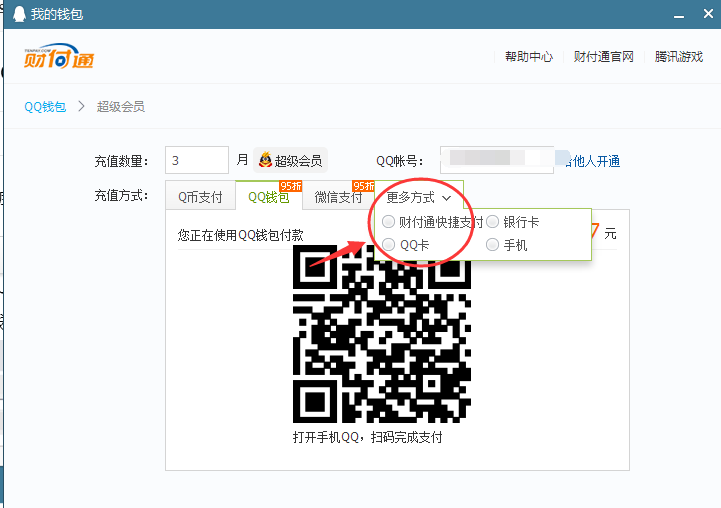Click the 95折 badge on QQ钱包 tab
Image resolution: width=721 pixels, height=508 pixels.
291,186
